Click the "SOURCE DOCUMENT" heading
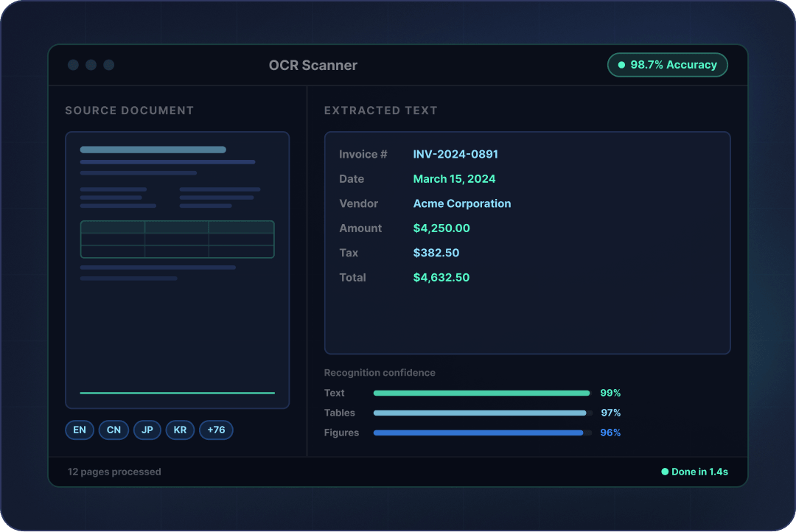 click(130, 111)
